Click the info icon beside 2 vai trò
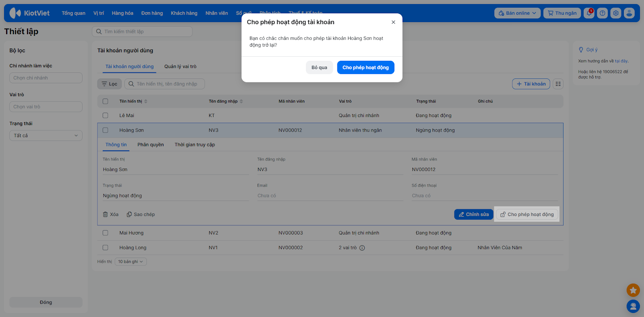 tap(362, 248)
